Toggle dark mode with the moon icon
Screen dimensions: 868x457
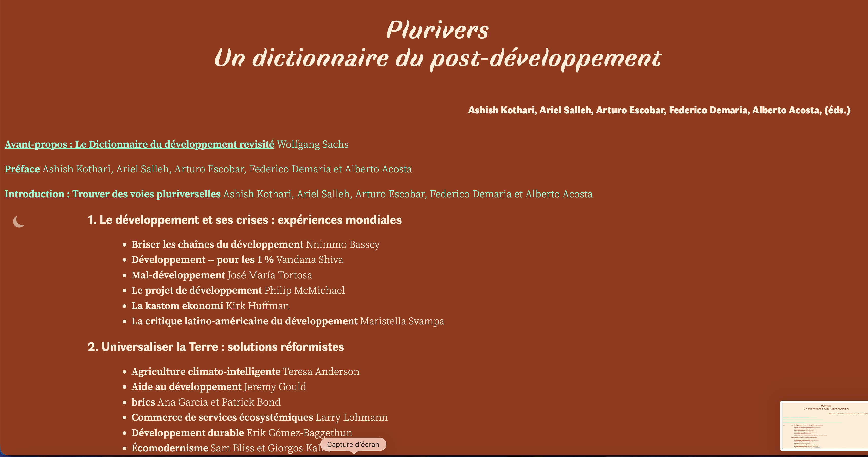click(x=19, y=221)
